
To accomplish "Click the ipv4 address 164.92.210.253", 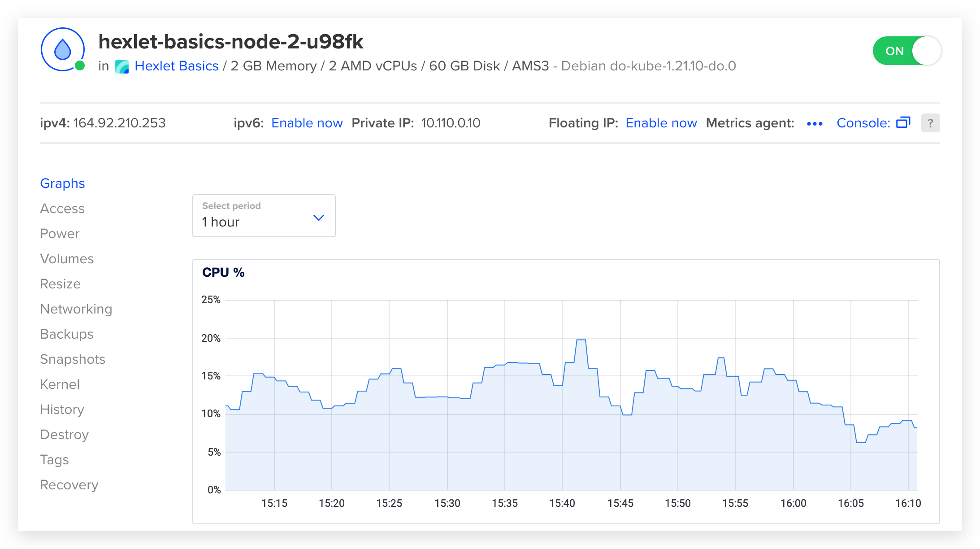I will pyautogui.click(x=119, y=123).
